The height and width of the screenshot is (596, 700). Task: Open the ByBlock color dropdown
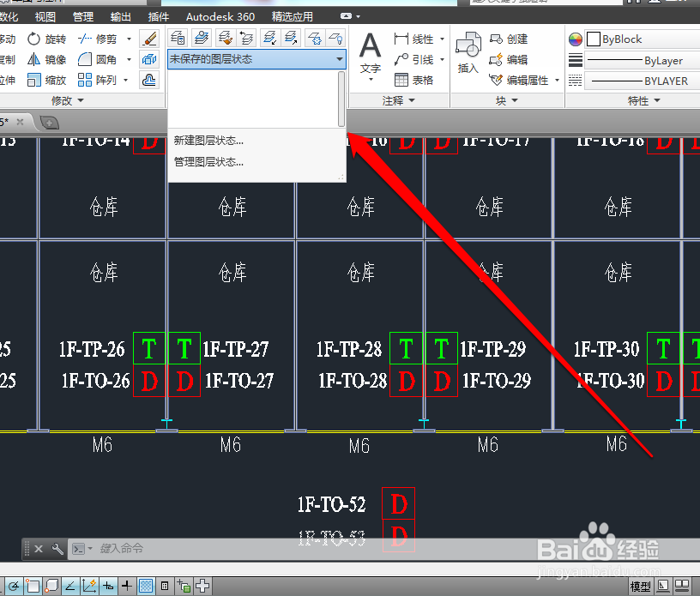point(643,39)
